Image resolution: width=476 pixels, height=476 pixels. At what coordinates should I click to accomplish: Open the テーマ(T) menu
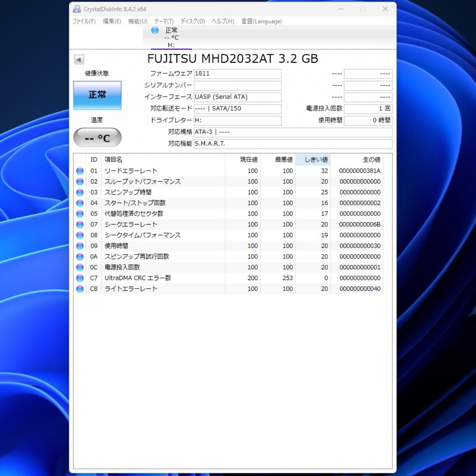[x=164, y=21]
